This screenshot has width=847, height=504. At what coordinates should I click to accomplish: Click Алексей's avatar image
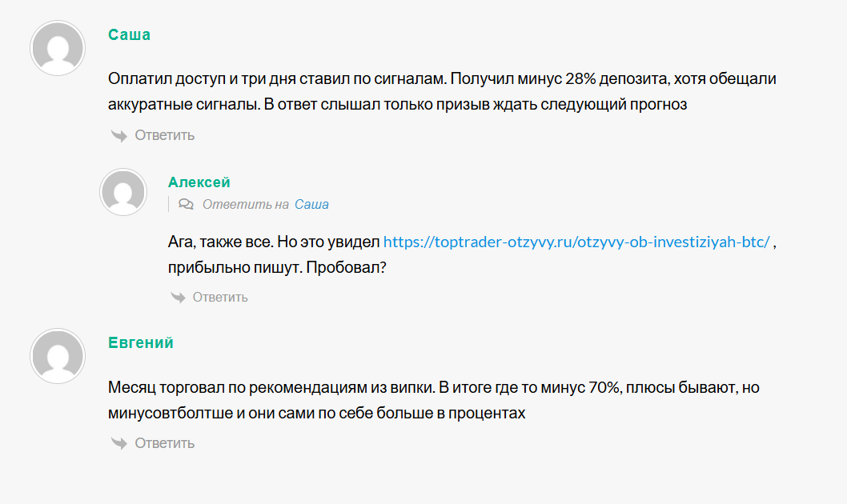122,192
